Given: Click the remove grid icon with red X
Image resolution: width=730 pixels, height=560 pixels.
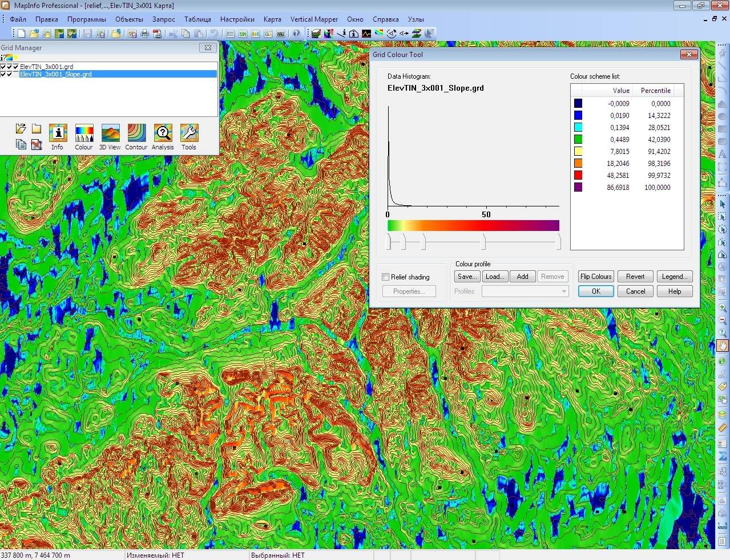Looking at the screenshot, I should pos(37,145).
